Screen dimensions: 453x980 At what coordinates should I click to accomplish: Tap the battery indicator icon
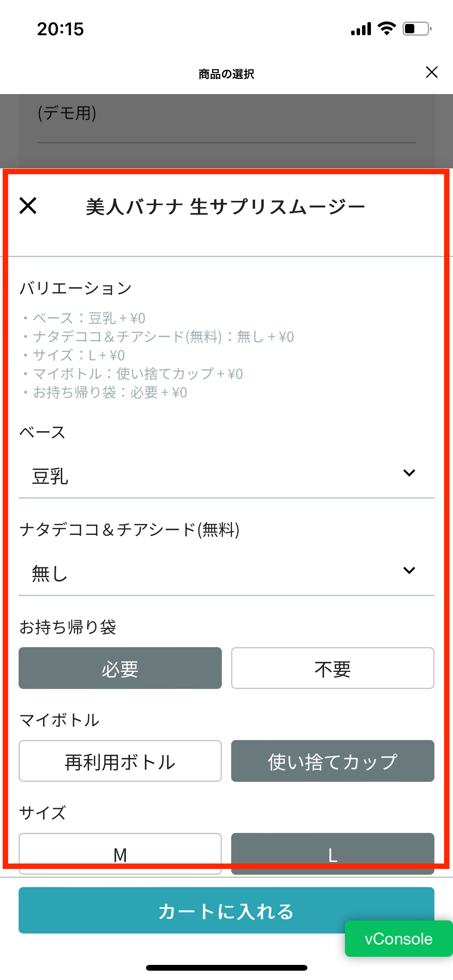pyautogui.click(x=417, y=29)
